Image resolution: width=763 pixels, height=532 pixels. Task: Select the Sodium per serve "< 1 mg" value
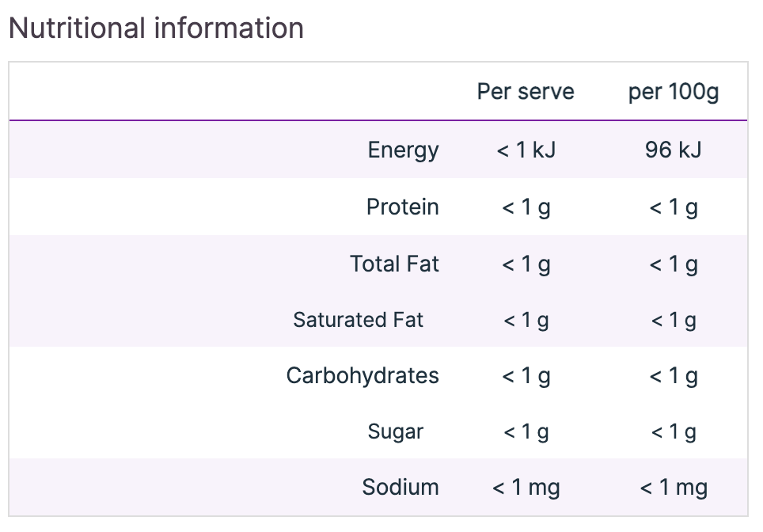tap(526, 488)
